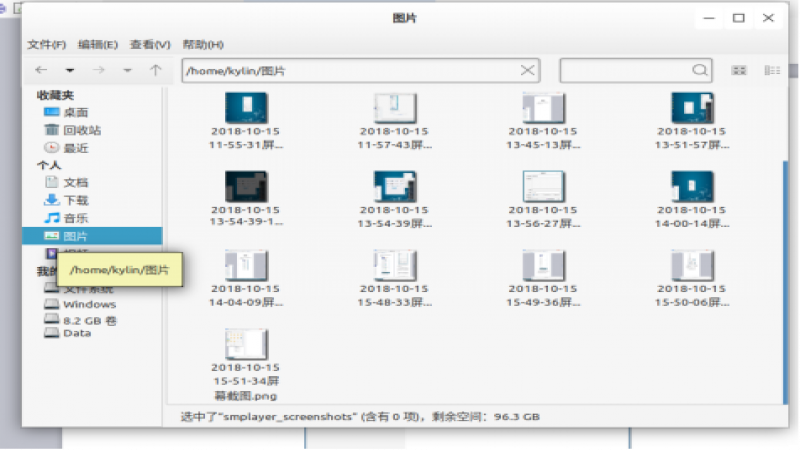This screenshot has height=450, width=800.
Task: Open 下载 folder in the sidebar
Action: (76, 200)
